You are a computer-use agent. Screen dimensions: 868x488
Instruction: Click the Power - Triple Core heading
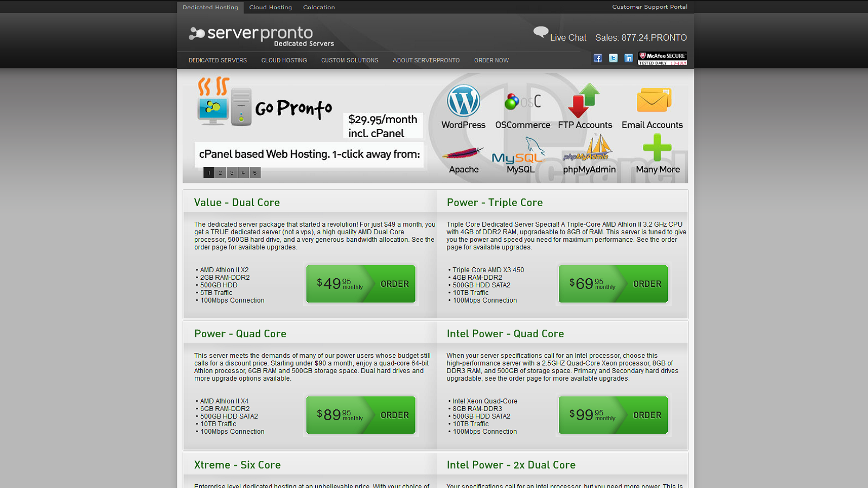pos(495,202)
